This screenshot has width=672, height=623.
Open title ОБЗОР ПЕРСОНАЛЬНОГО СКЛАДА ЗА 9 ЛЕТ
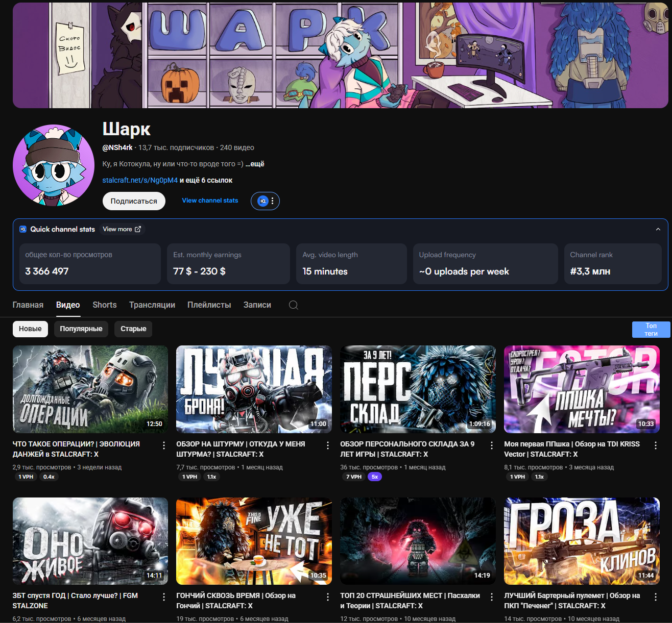pos(407,449)
